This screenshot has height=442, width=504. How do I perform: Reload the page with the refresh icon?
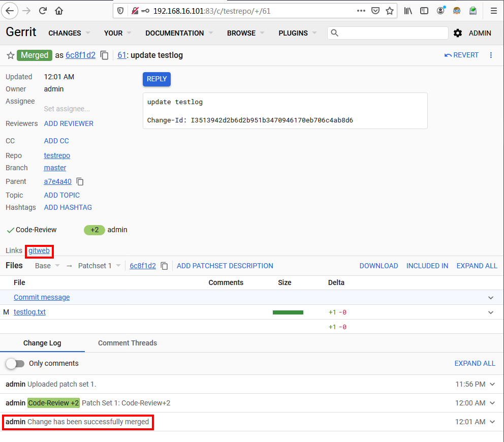(43, 11)
